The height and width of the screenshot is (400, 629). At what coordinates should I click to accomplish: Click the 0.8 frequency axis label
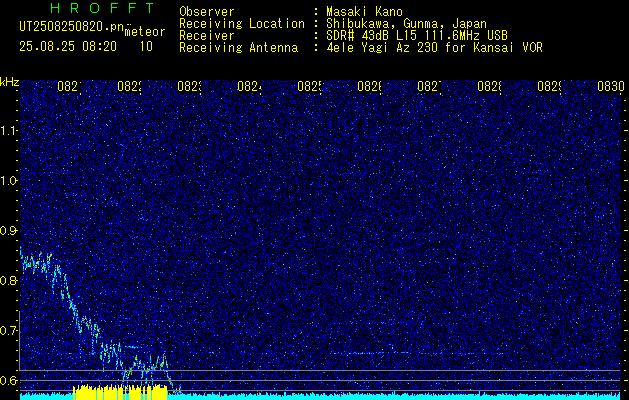coord(9,280)
